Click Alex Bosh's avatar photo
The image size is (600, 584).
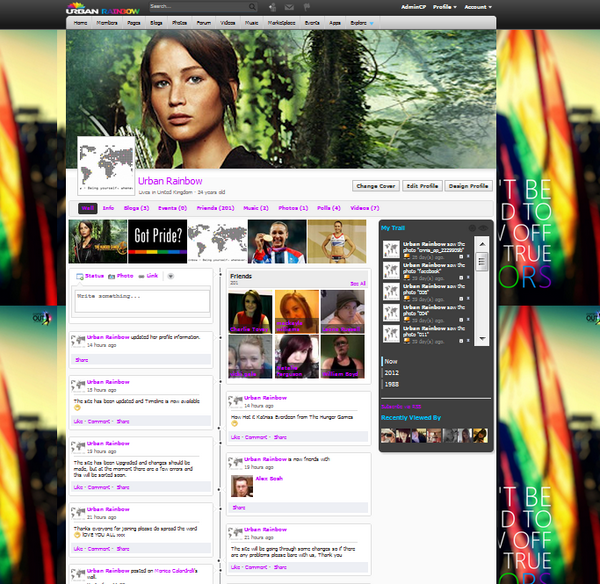point(242,486)
